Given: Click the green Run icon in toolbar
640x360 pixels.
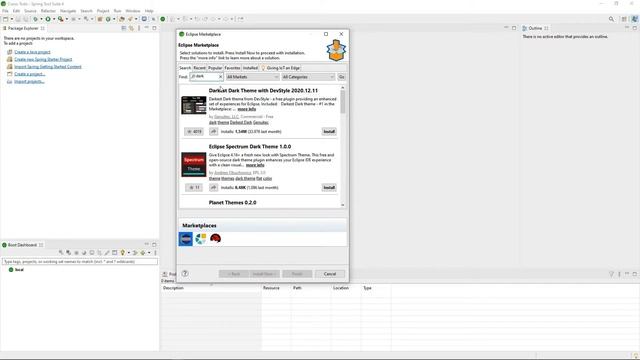Looking at the screenshot, I should [48, 19].
